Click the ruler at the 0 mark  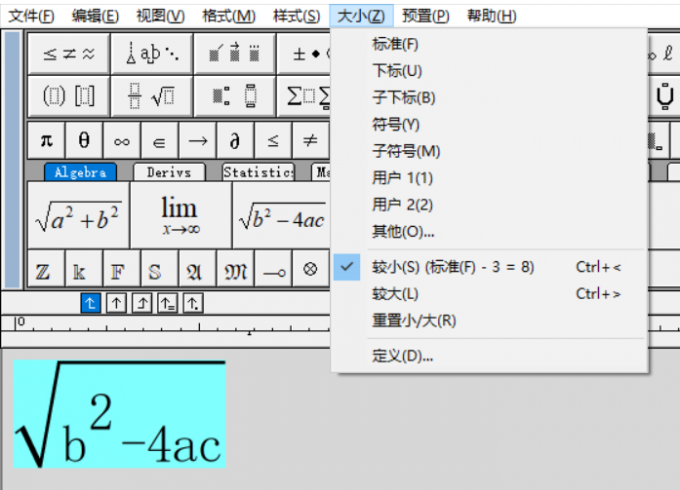tap(20, 322)
